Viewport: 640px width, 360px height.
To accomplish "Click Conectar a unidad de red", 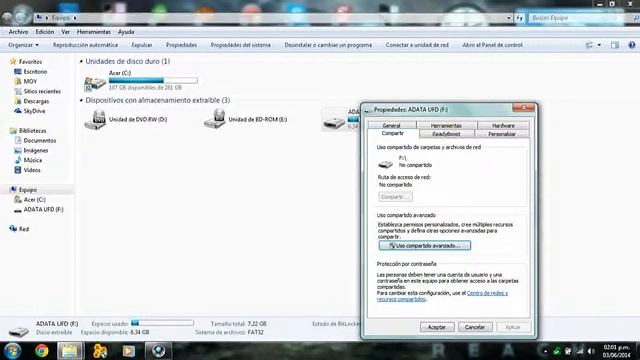I will [417, 45].
